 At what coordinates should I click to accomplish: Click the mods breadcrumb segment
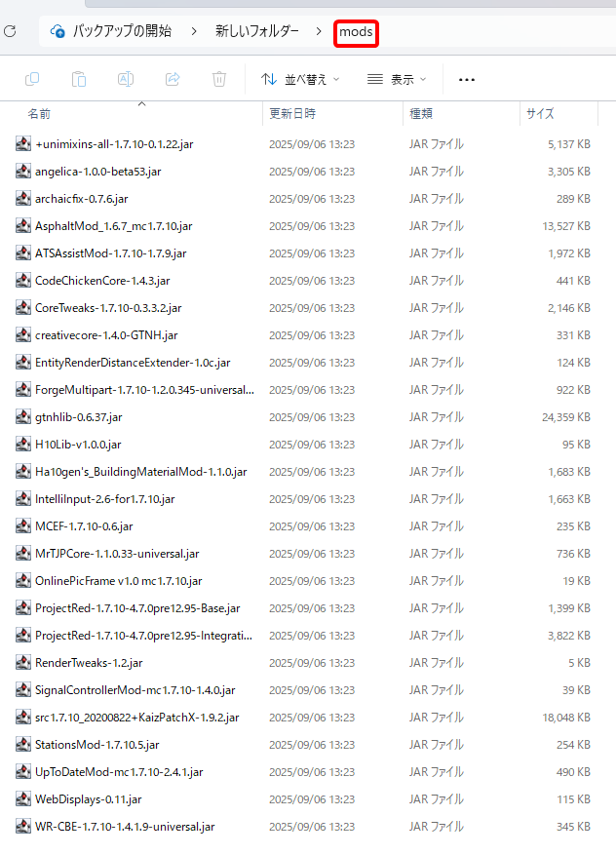click(x=356, y=31)
